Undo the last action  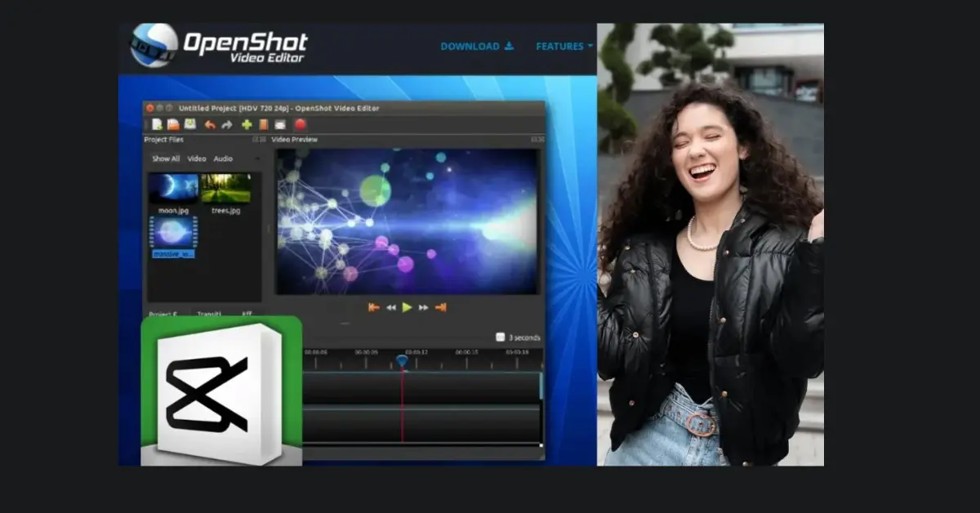(x=211, y=124)
